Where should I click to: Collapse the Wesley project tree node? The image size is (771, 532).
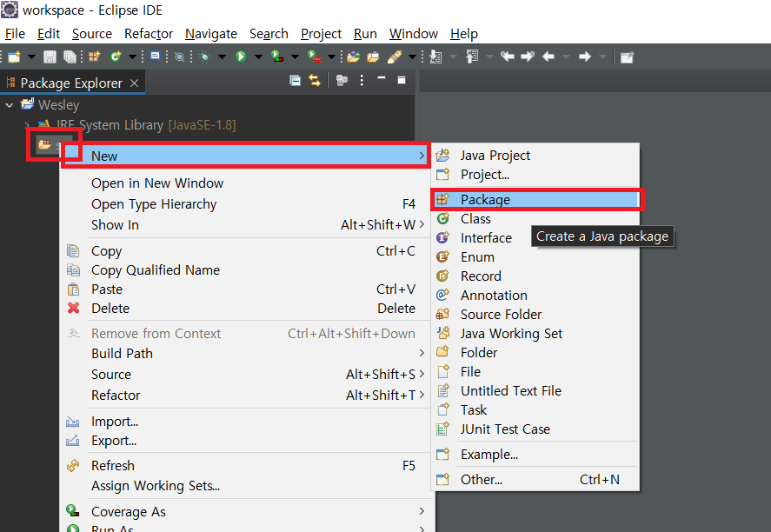click(x=10, y=105)
